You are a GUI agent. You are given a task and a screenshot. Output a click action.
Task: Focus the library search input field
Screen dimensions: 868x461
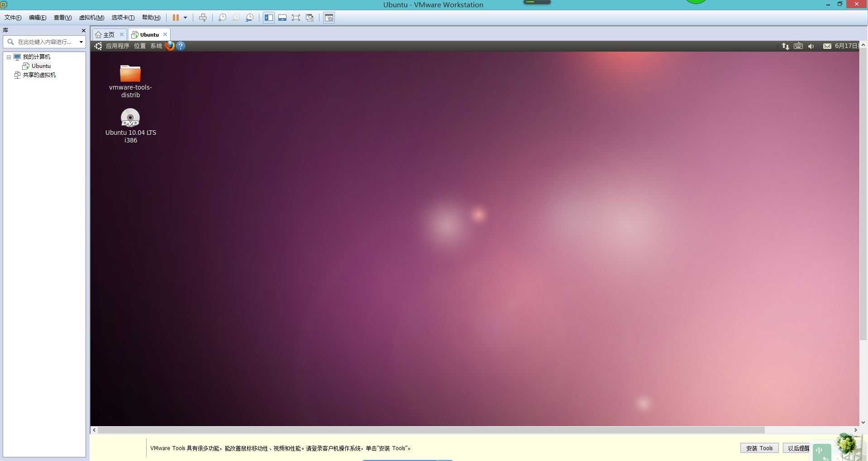coord(43,42)
